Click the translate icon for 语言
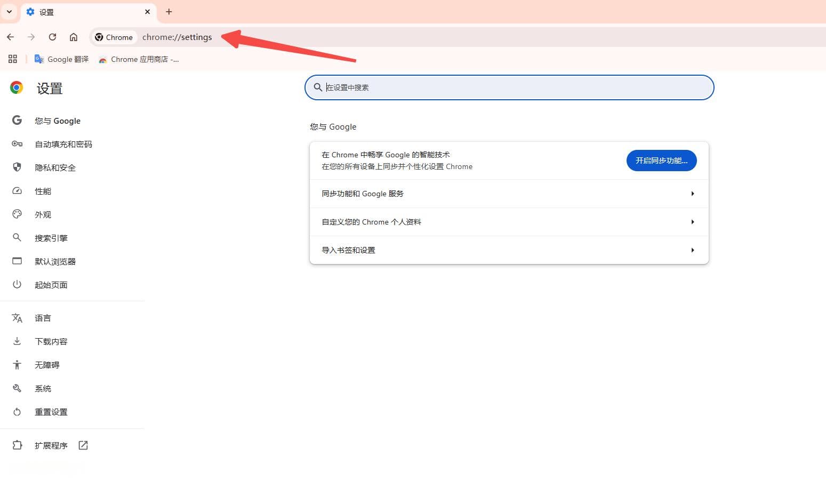The height and width of the screenshot is (504, 826). point(17,318)
